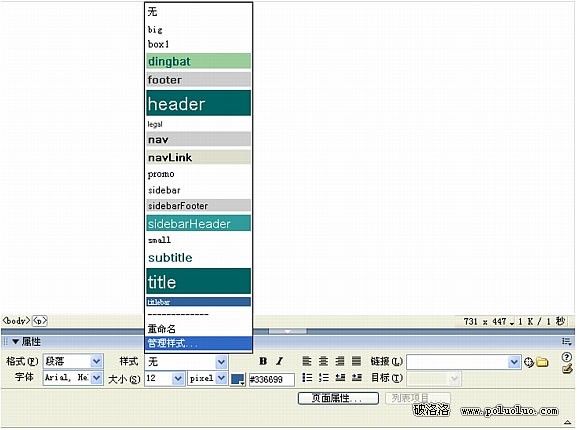This screenshot has width=577, height=430.
Task: Apply ordered numbered list
Action: (323, 377)
